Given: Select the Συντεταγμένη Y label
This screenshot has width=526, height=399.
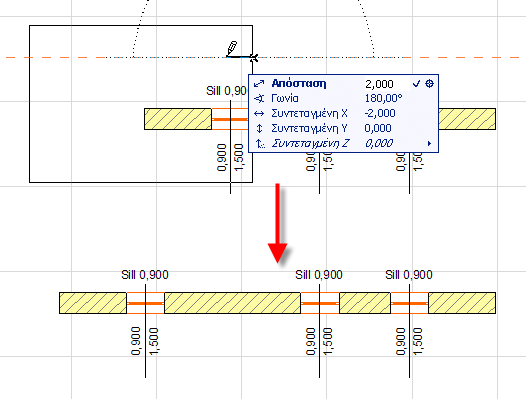Looking at the screenshot, I should point(309,128).
